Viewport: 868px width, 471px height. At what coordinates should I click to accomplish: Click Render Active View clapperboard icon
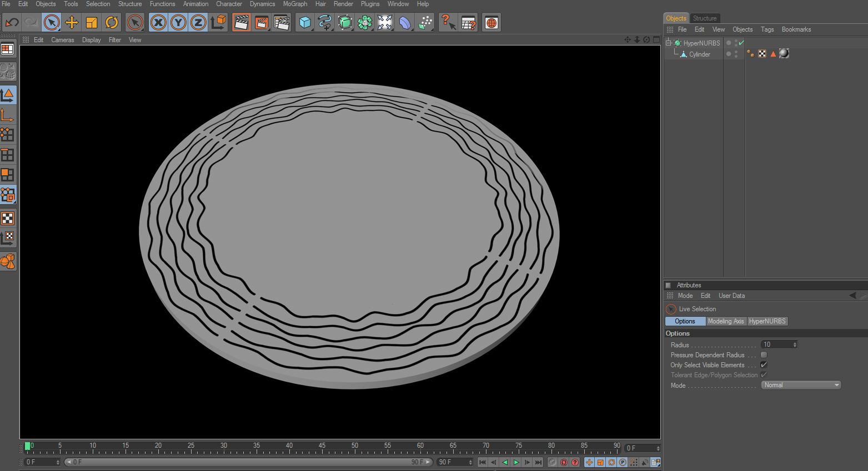[241, 23]
